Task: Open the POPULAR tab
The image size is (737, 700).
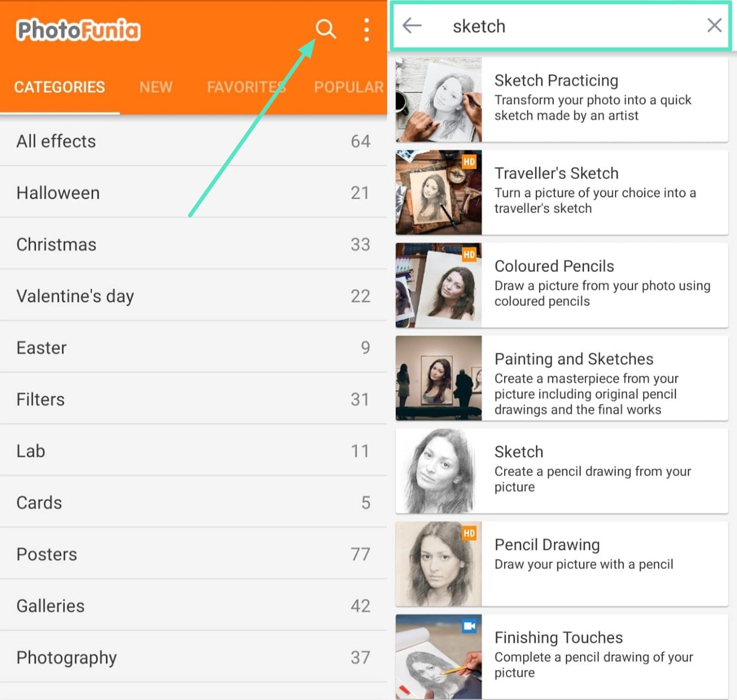Action: click(349, 87)
